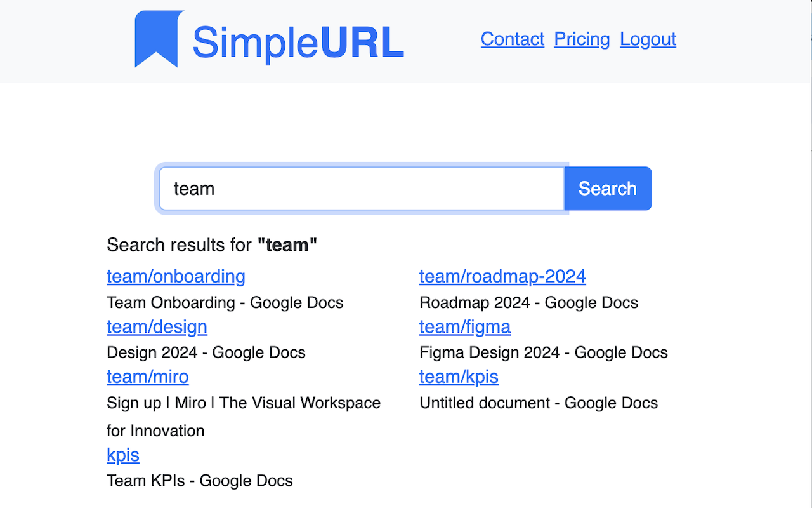Open the team/roadmap-2024 short link

point(502,276)
